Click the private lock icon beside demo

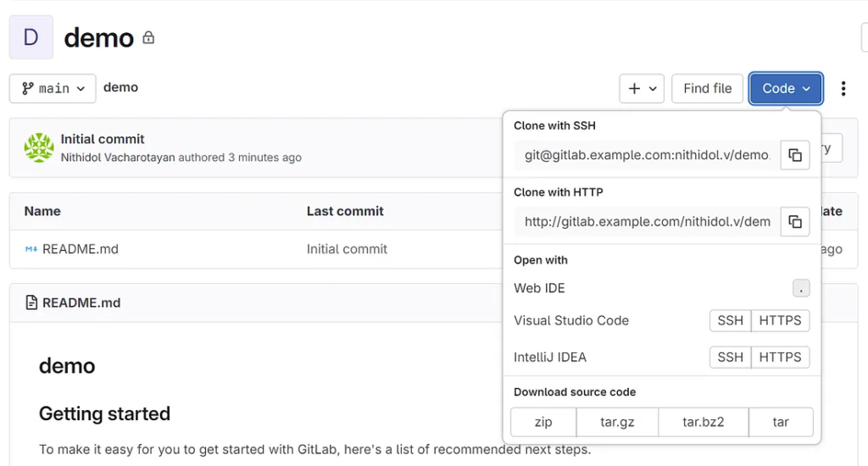tap(148, 38)
